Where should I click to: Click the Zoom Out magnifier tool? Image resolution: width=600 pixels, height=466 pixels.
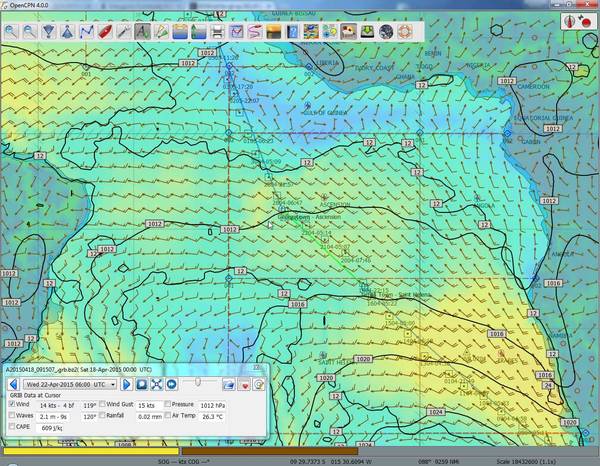(30, 31)
